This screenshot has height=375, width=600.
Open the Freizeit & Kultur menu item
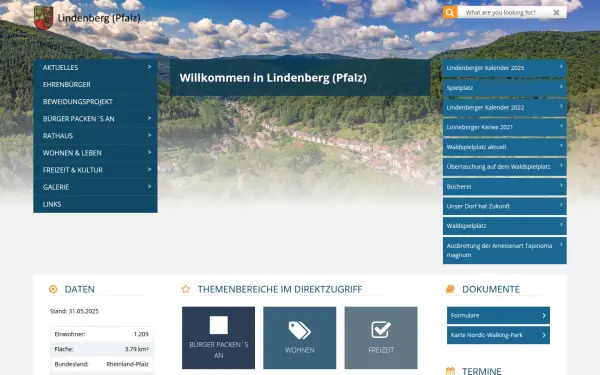(73, 170)
